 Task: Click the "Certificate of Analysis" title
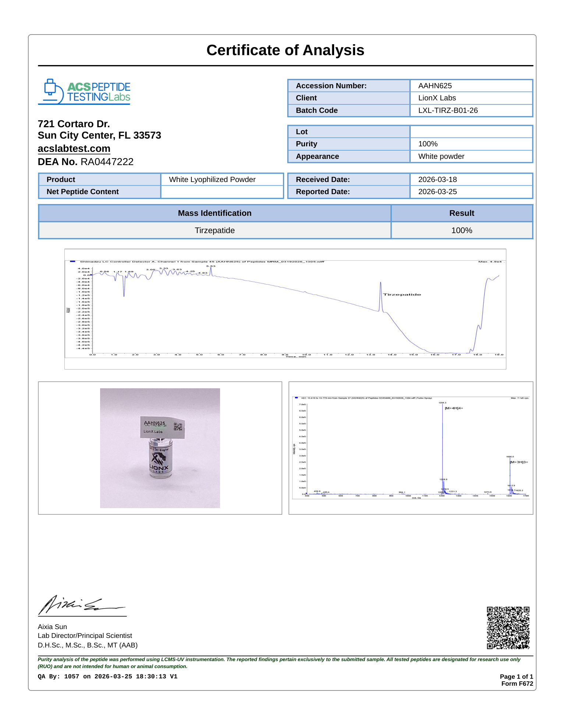(285, 50)
